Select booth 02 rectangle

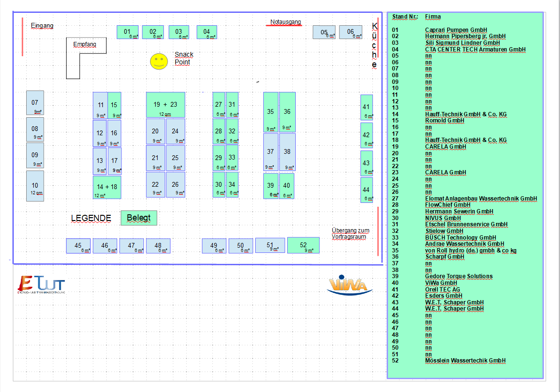click(153, 32)
